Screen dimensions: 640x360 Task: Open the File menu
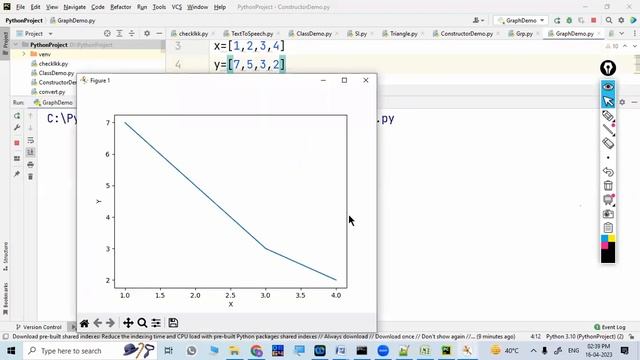coord(20,7)
